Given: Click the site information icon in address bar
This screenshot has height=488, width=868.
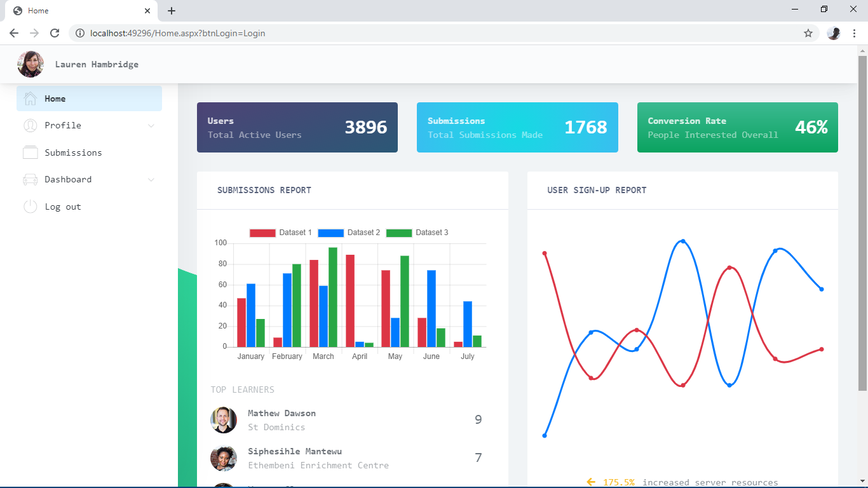Looking at the screenshot, I should point(80,33).
